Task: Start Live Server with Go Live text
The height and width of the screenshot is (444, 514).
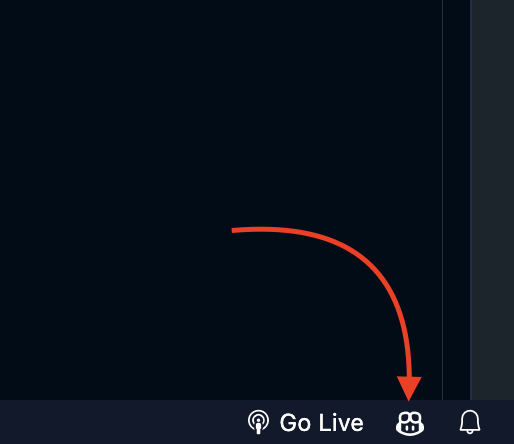Action: coord(321,423)
